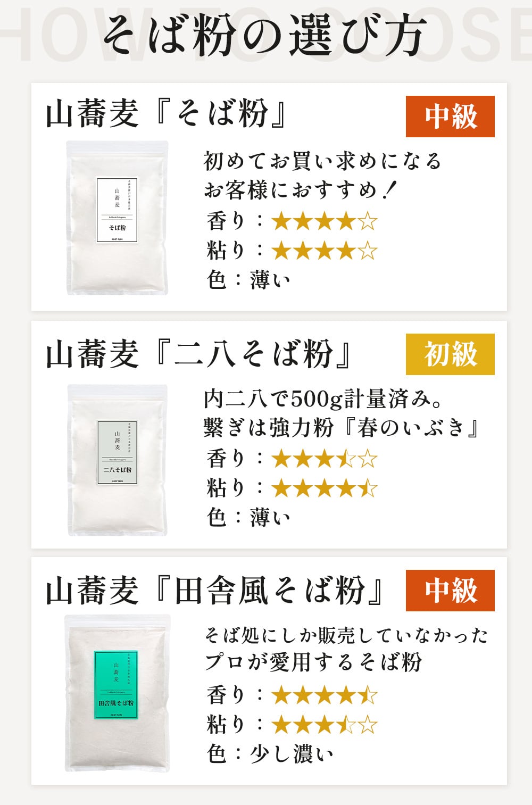This screenshot has width=532, height=805.
Task: Click the 田舎風そば粉 product bag image
Action: coord(118,693)
